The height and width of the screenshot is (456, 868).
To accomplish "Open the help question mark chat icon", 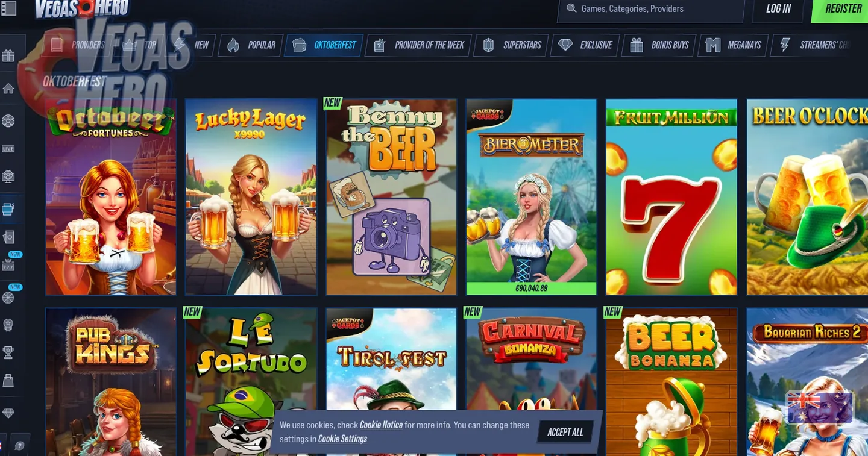I will click(x=19, y=446).
